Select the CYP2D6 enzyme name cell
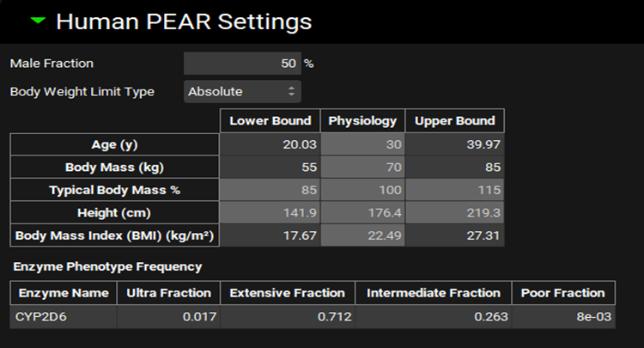The height and width of the screenshot is (348, 644). click(64, 316)
